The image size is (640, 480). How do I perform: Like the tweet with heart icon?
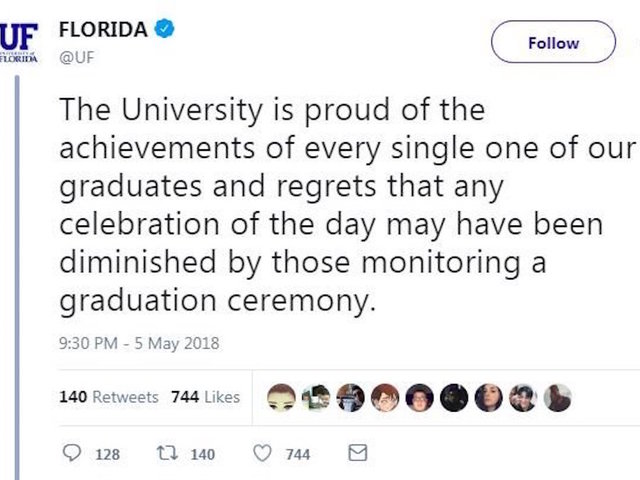(262, 453)
